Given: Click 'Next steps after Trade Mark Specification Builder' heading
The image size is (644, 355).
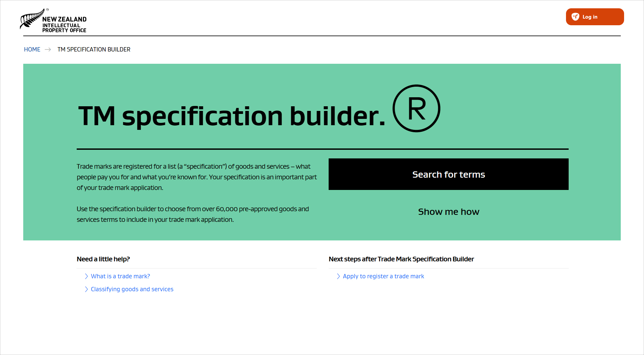Looking at the screenshot, I should pyautogui.click(x=401, y=259).
